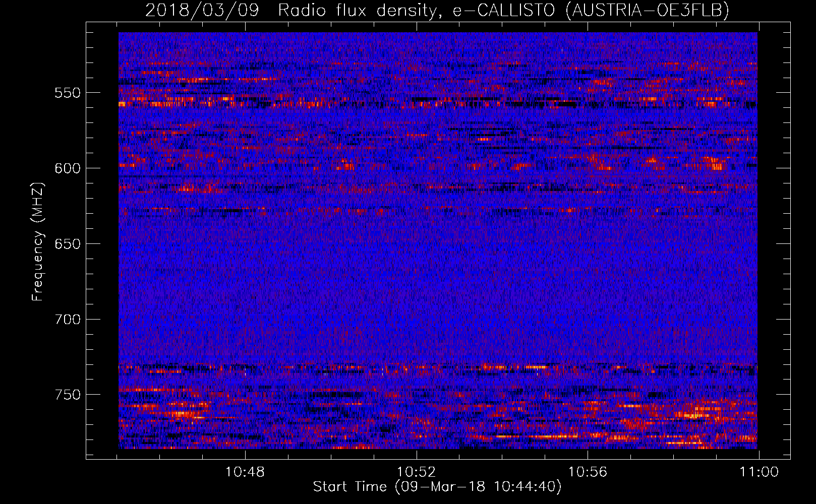Screen dimensions: 816x504
Task: Click the '11:00' time tick label
Action: (x=759, y=472)
